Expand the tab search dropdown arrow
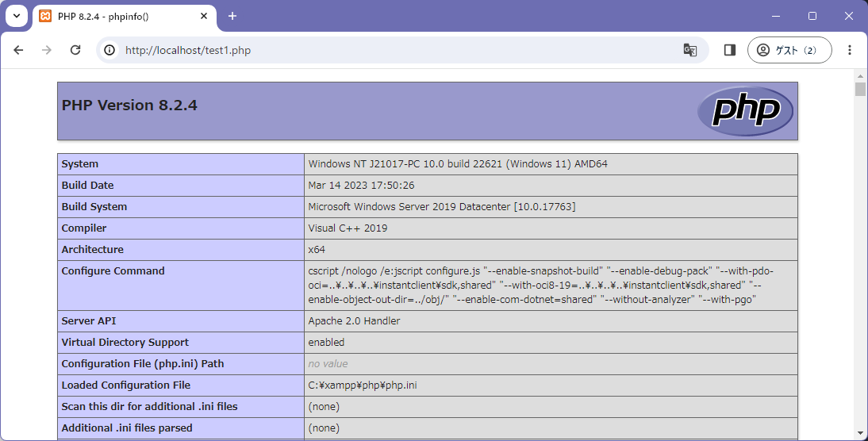Viewport: 868px width, 441px height. tap(16, 16)
